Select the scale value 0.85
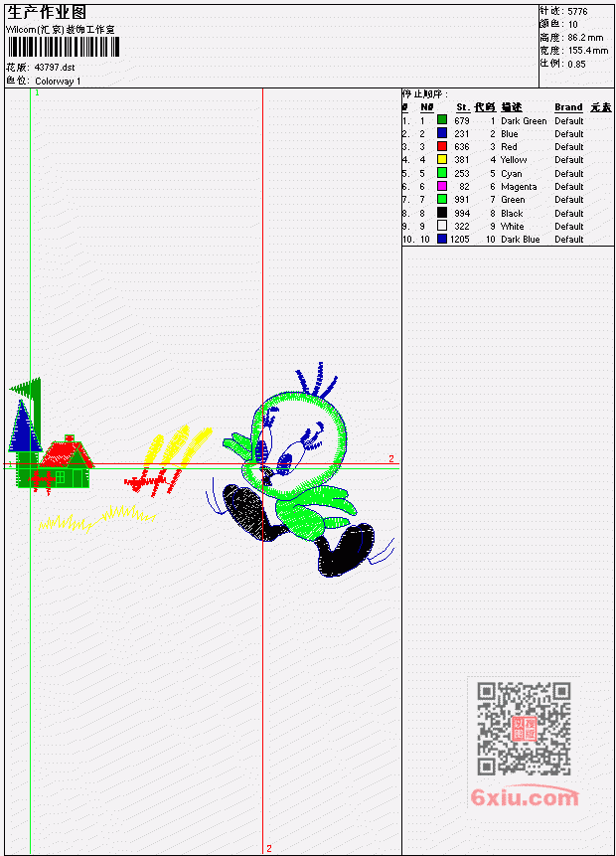This screenshot has width=616, height=856. pos(576,64)
